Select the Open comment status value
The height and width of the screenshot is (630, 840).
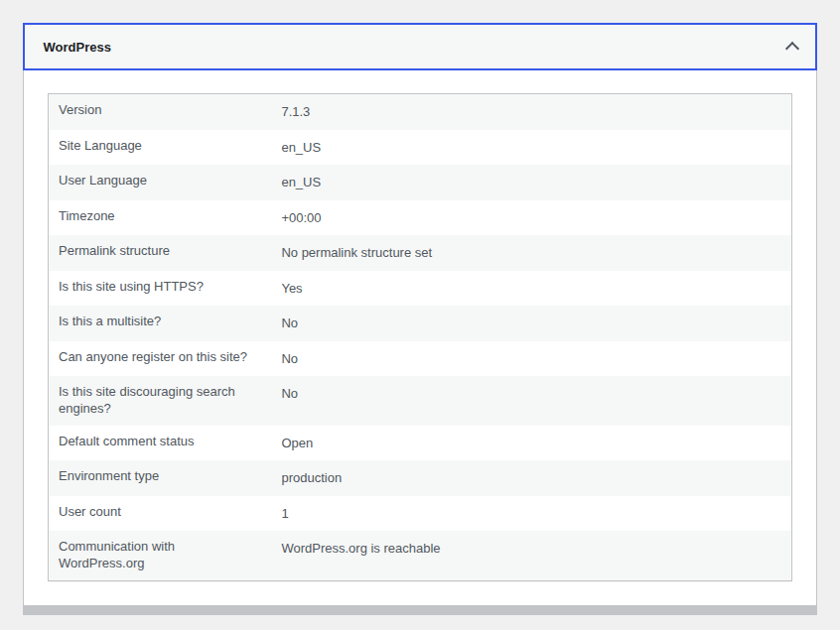click(297, 443)
